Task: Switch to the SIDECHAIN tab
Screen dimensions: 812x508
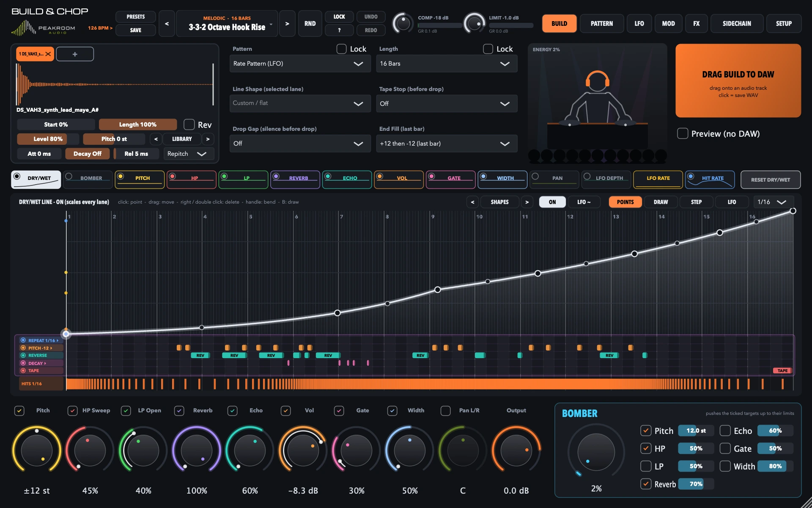Action: coord(737,24)
